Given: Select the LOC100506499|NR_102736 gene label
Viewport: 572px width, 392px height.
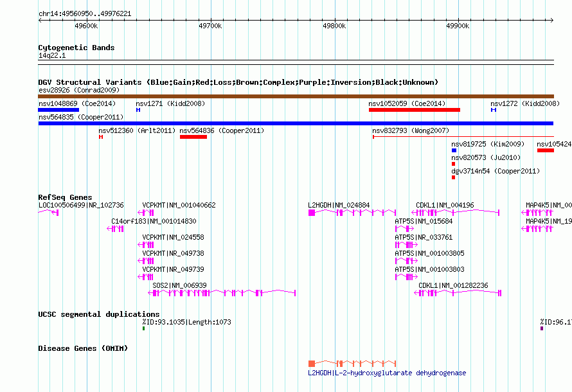Looking at the screenshot, I should click(x=81, y=205).
